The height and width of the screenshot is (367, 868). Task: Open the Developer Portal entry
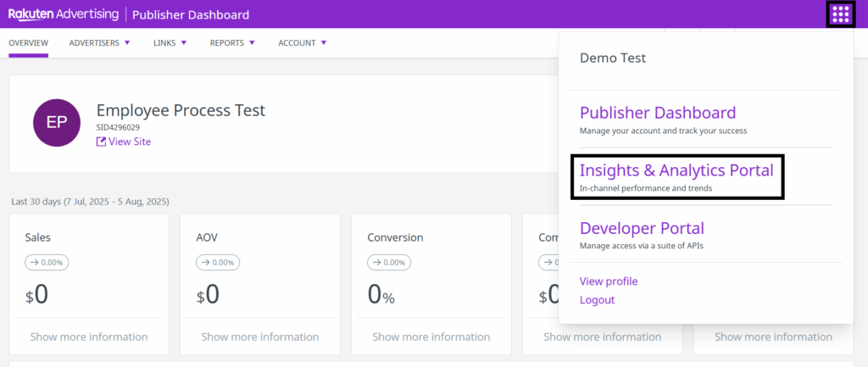point(642,228)
